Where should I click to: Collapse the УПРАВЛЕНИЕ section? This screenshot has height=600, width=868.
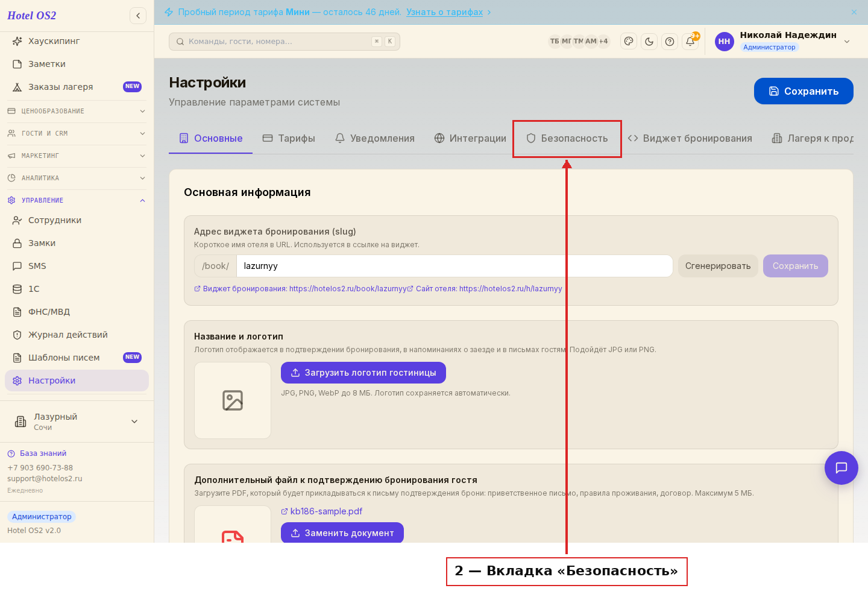77,200
